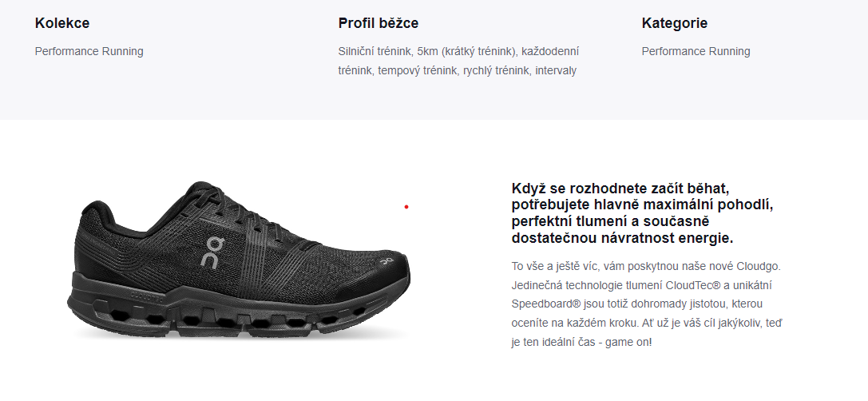Click the small red dot marker
Screen dimensions: 868x401
(x=406, y=207)
